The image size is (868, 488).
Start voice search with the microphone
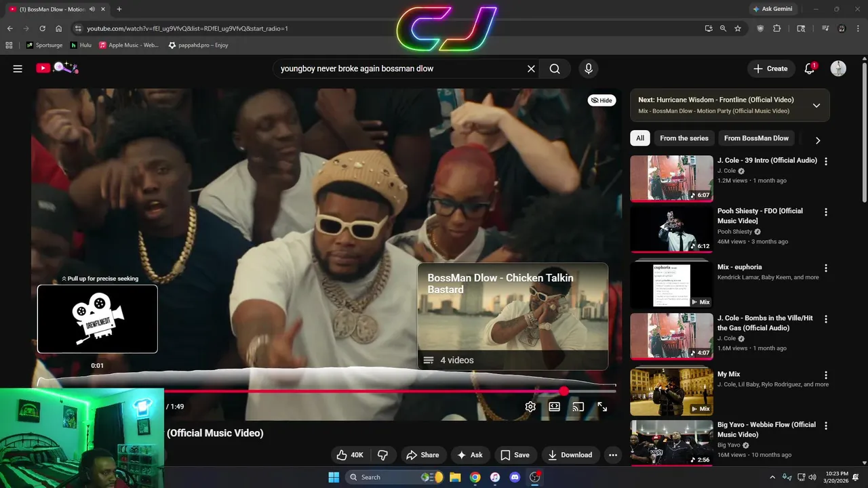tap(589, 68)
